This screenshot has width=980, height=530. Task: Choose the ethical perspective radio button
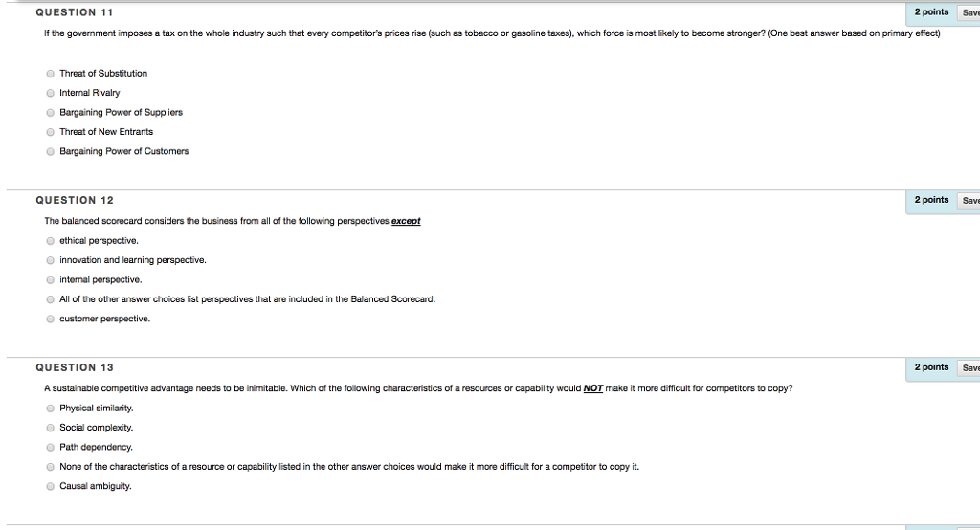49,241
